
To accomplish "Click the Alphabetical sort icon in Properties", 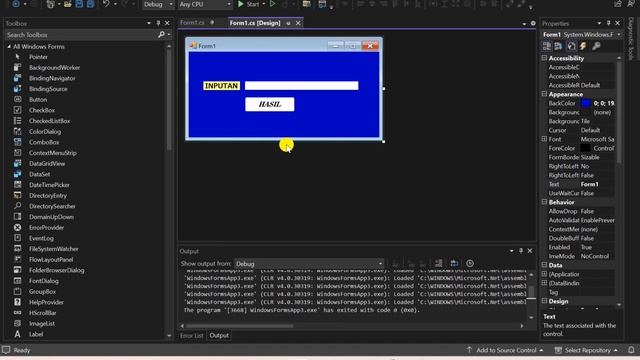I will coord(558,46).
